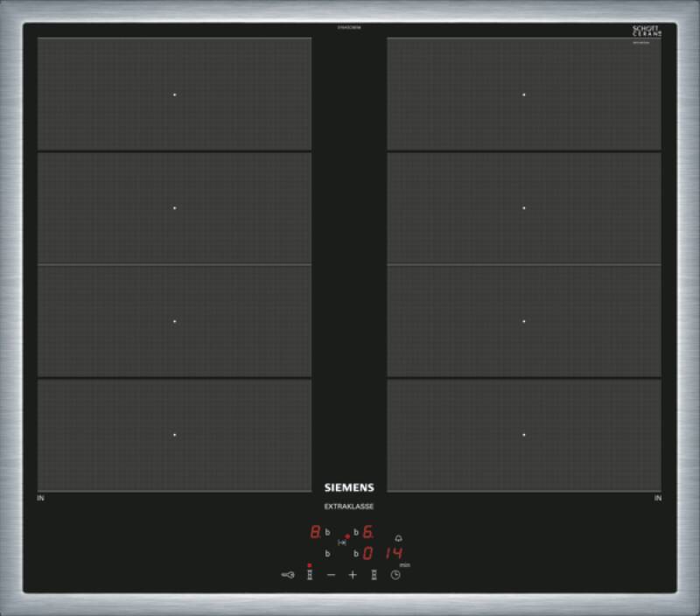Viewport: 700px width, 616px height.
Task: Tap the clock timer icon
Action: coord(395,575)
